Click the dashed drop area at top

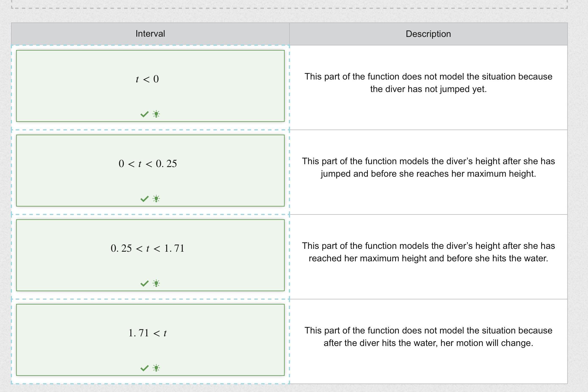coord(289,4)
